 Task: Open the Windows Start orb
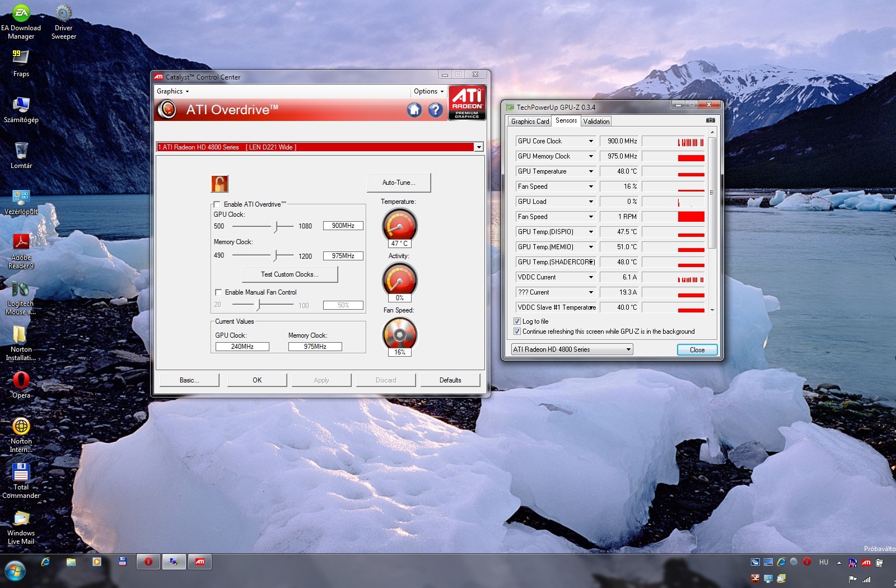pyautogui.click(x=15, y=572)
